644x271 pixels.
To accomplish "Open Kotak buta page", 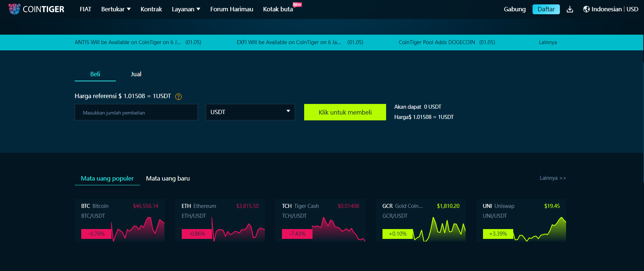I will [278, 9].
